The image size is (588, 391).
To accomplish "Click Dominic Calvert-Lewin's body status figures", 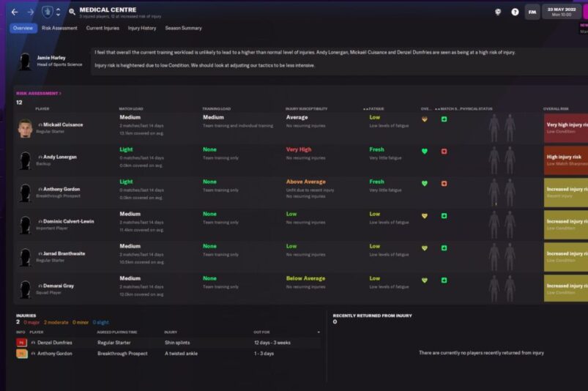I will coord(502,224).
